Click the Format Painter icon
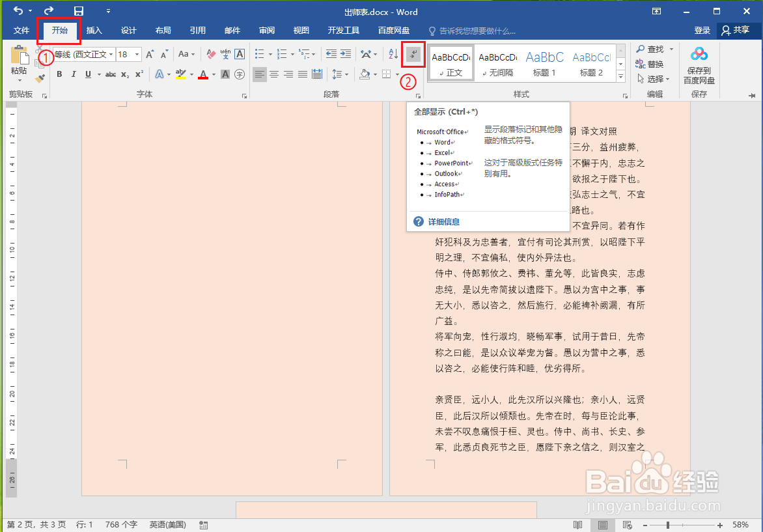The image size is (763, 532). click(39, 78)
